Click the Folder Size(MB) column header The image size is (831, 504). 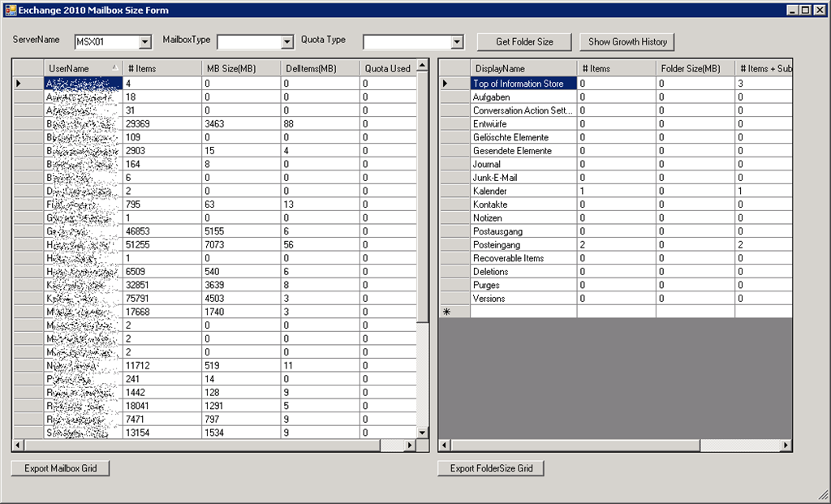coord(695,68)
